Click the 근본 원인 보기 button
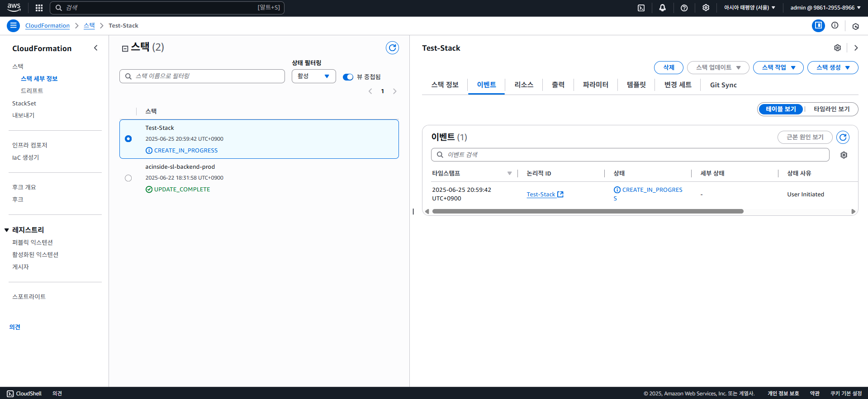 click(x=805, y=137)
